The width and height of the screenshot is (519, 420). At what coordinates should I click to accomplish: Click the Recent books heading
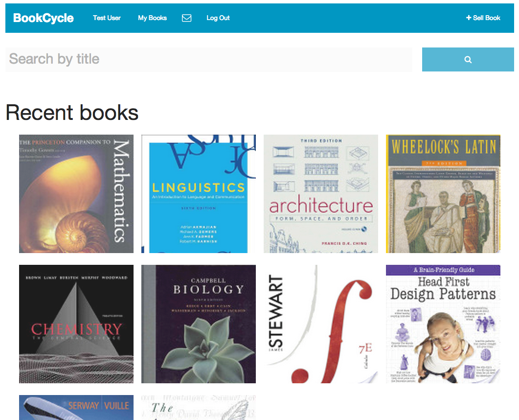coord(72,113)
